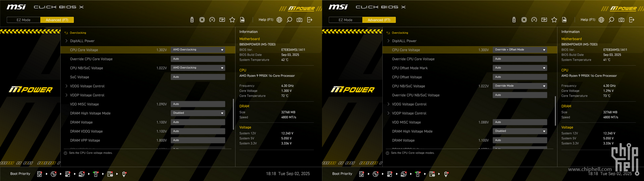The height and width of the screenshot is (181, 644).
Task: Click the CPU Offset Voltage Auto field
Action: tap(520, 77)
